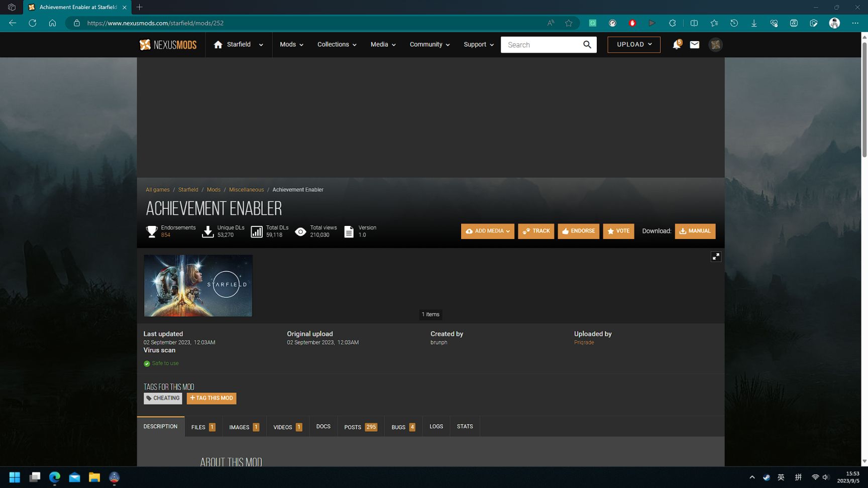This screenshot has height=488, width=868.
Task: Click the Endorsements count 854
Action: click(x=165, y=235)
